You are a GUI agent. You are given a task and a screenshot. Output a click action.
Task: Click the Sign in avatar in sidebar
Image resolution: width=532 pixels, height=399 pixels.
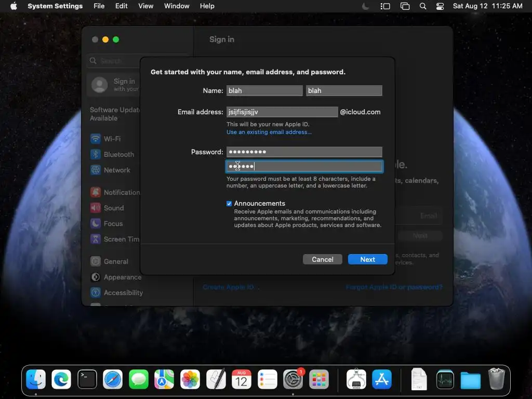(99, 85)
